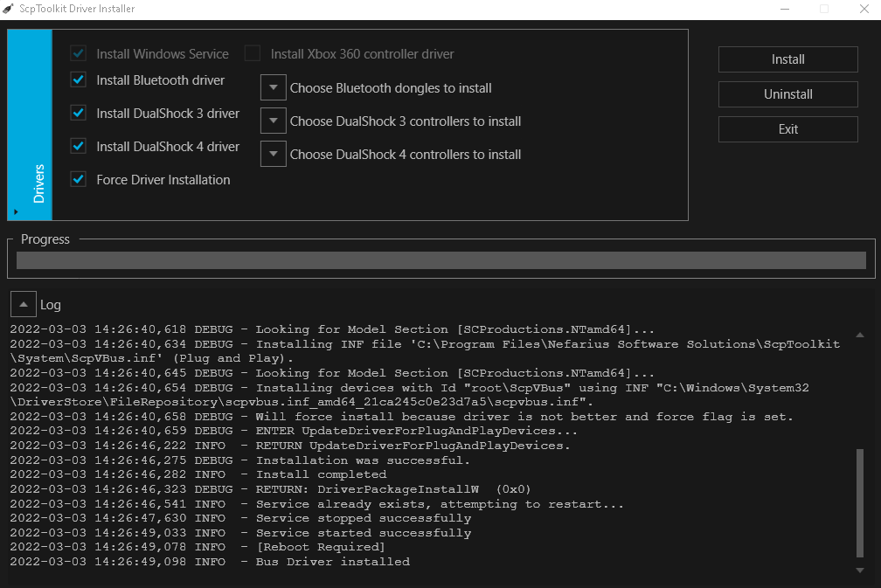Open the Bluetooth dongles dropdown arrow
This screenshot has width=881, height=588.
click(x=274, y=87)
